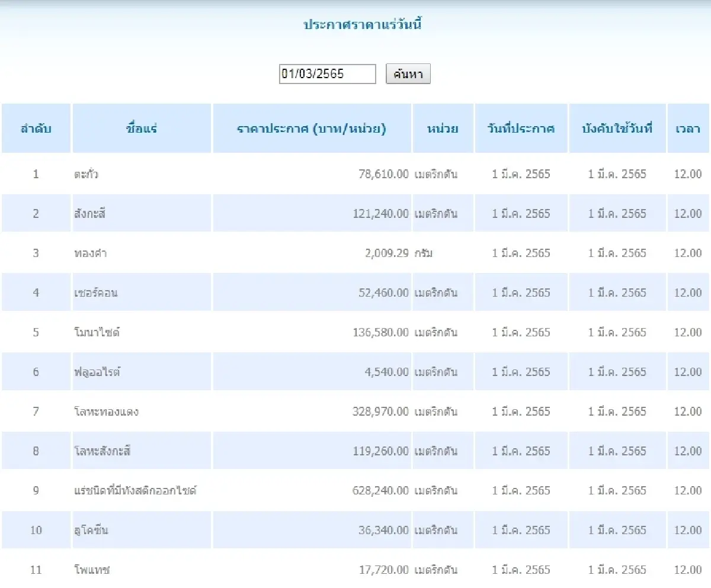Click price 628,240.00

(x=380, y=491)
